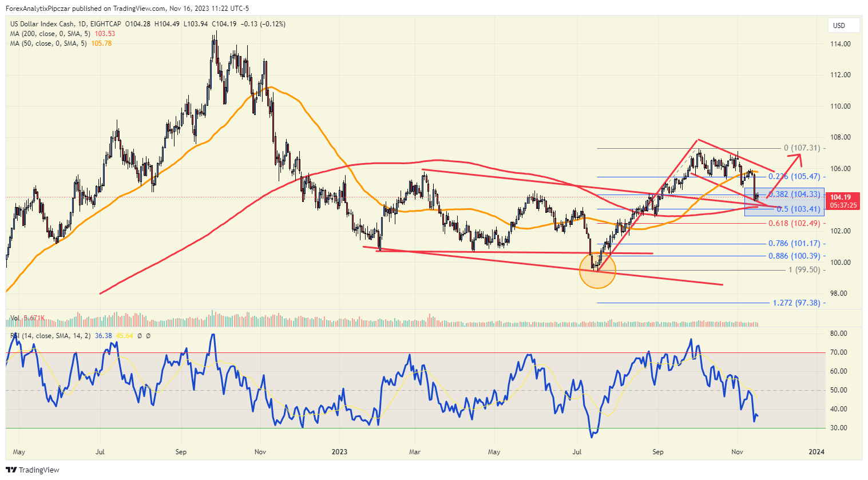Select the MA 50 indicator legend
This screenshot has height=480, width=868.
pos(61,43)
